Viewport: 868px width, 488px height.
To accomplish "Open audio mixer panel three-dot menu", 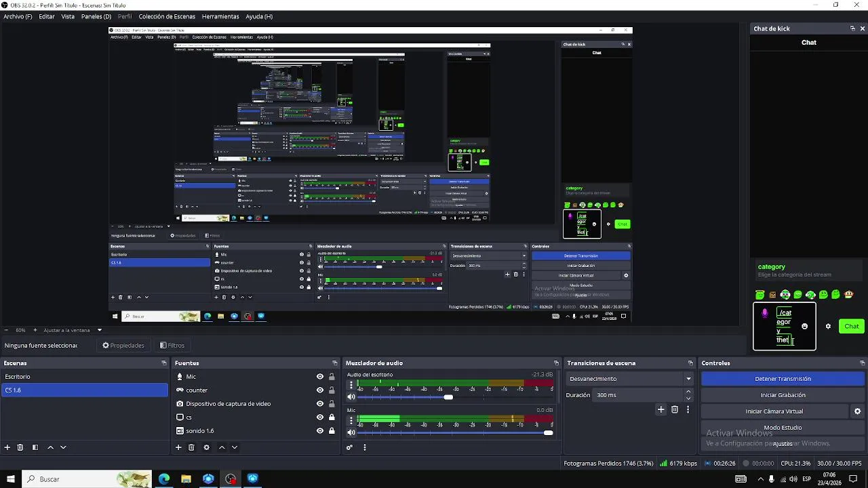I will (364, 447).
